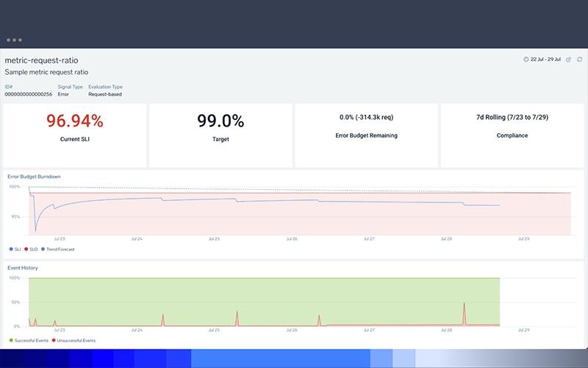Click the metric-request-ratio title
This screenshot has height=368, width=588.
tap(41, 60)
